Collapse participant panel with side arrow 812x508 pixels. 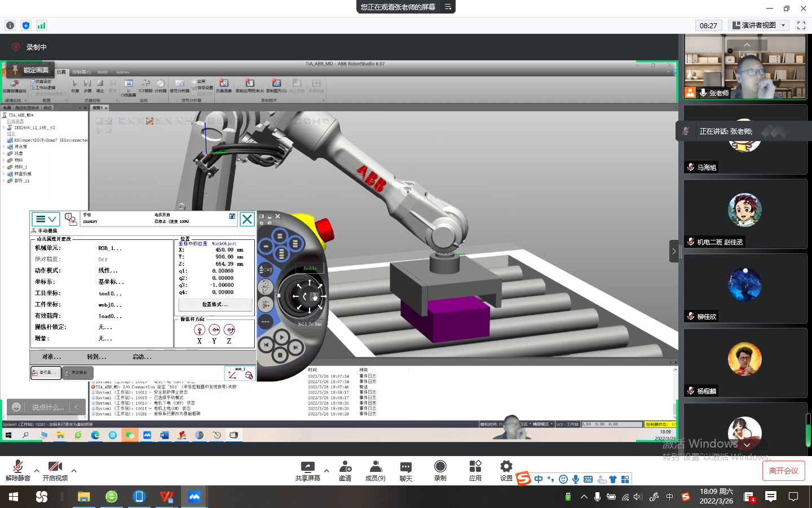pyautogui.click(x=673, y=251)
